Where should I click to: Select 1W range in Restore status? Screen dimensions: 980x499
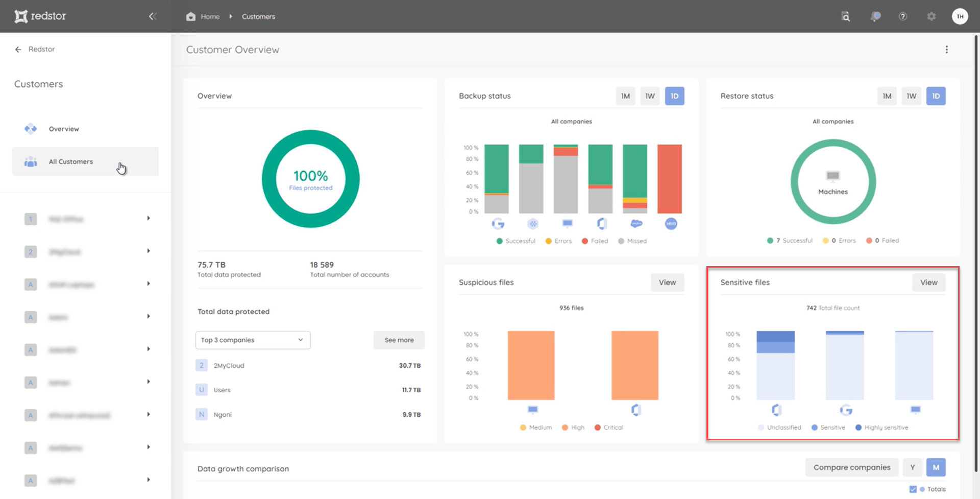[x=912, y=96]
